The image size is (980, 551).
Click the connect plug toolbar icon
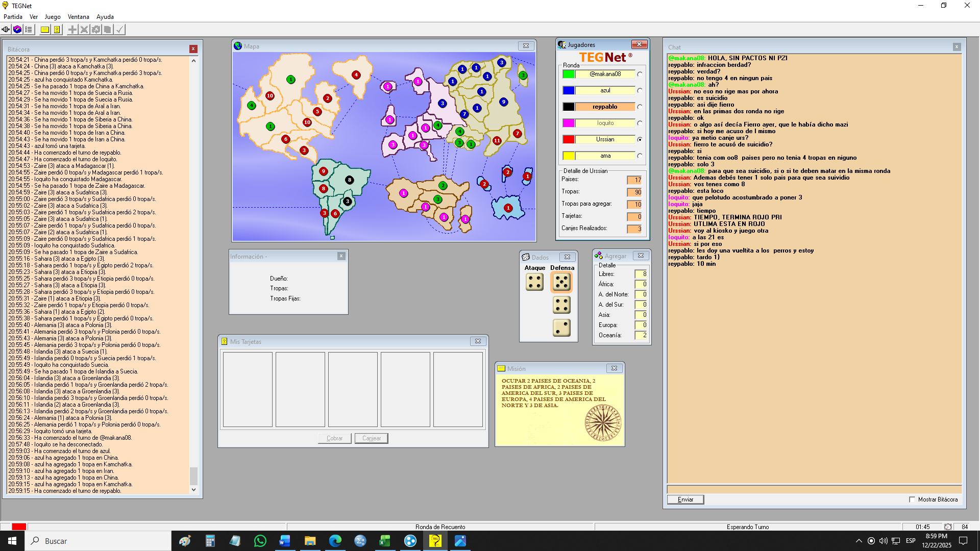6,30
